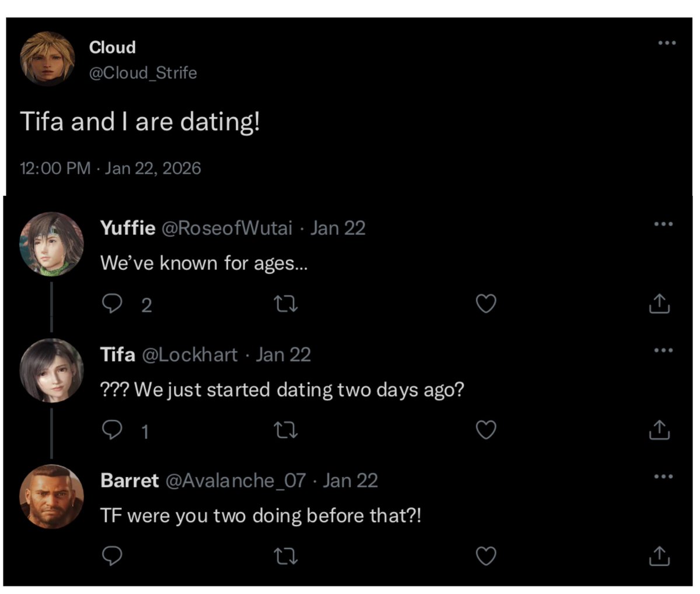Retweet Tifa's reply

(x=286, y=430)
